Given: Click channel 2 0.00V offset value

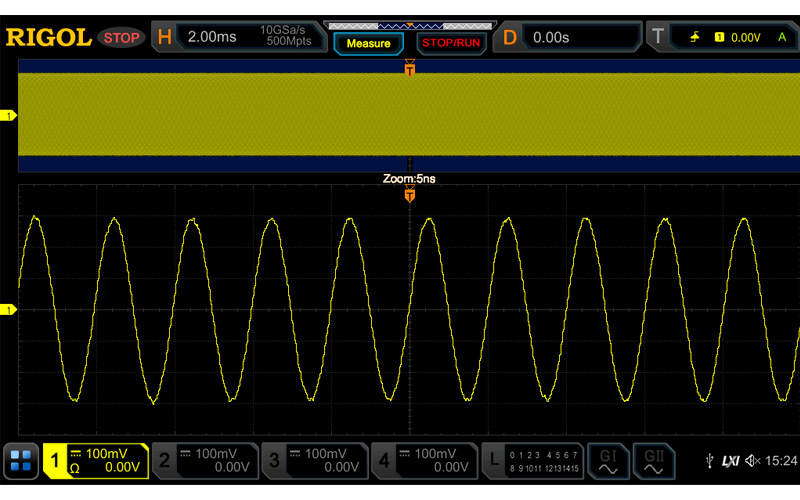Looking at the screenshot, I should (x=232, y=467).
